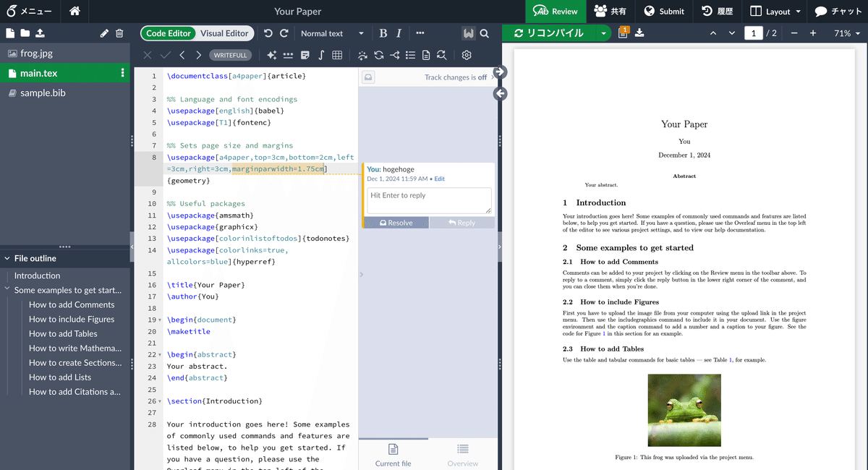The image size is (868, 470).
Task: Insert math with the ∫ toolbar icon
Action: (x=320, y=54)
